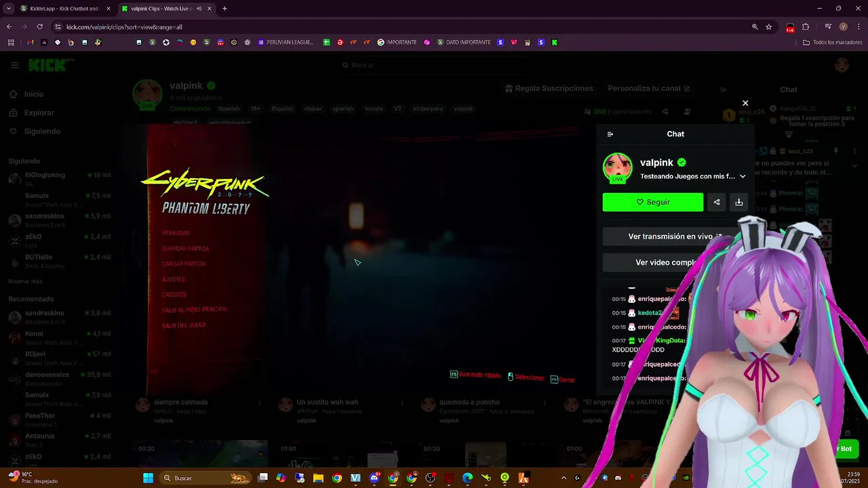Open Explorar in the sidebar
Screen dimensions: 868x488
39,113
